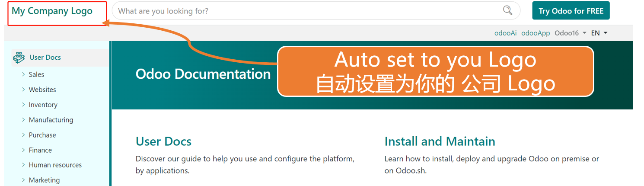Click Try Odoo for FREE button
This screenshot has height=186, width=644.
(x=571, y=11)
